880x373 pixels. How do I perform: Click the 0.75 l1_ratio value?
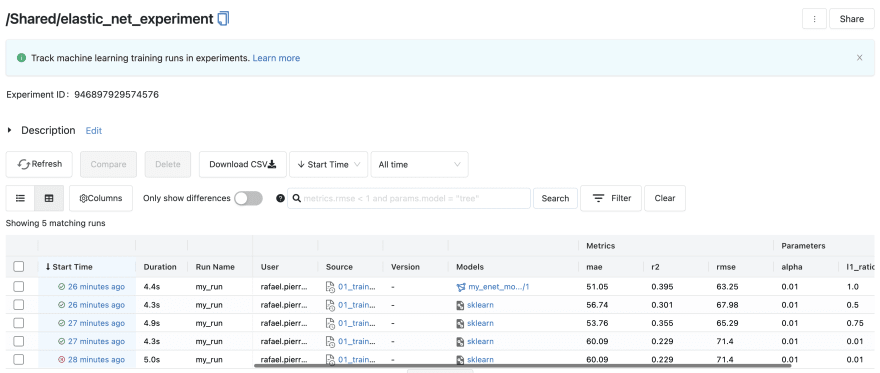click(x=854, y=323)
